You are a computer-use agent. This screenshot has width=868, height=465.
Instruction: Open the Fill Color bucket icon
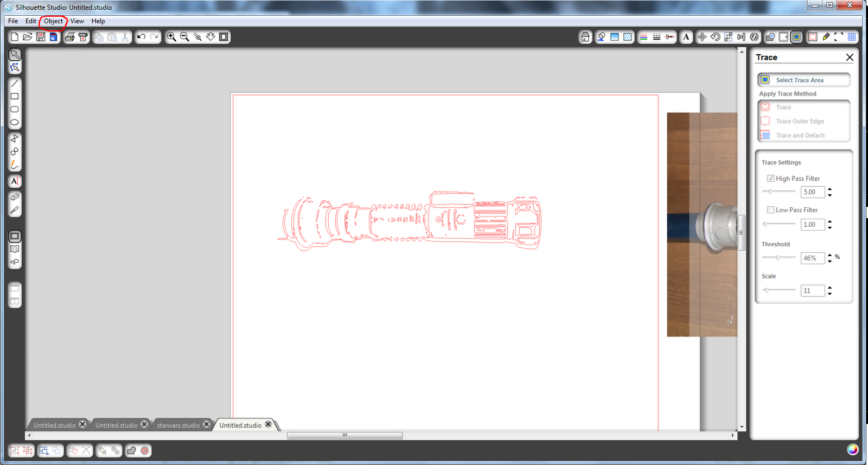click(x=601, y=37)
